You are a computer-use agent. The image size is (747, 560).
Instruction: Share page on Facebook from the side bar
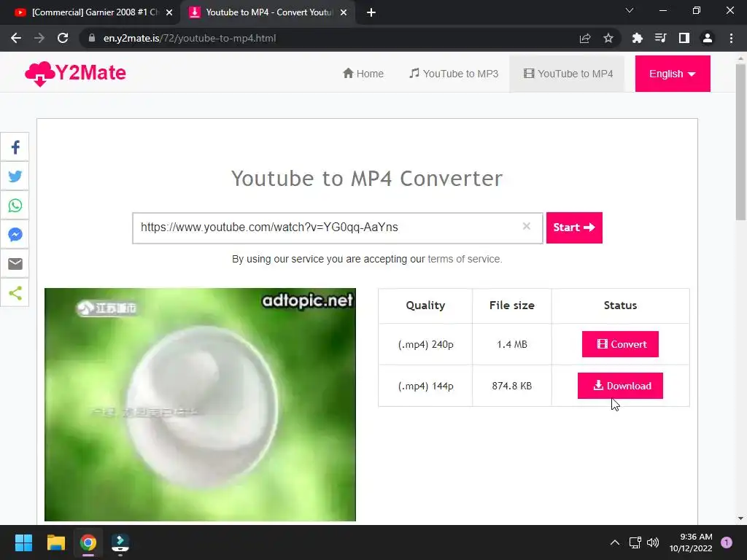click(x=15, y=147)
